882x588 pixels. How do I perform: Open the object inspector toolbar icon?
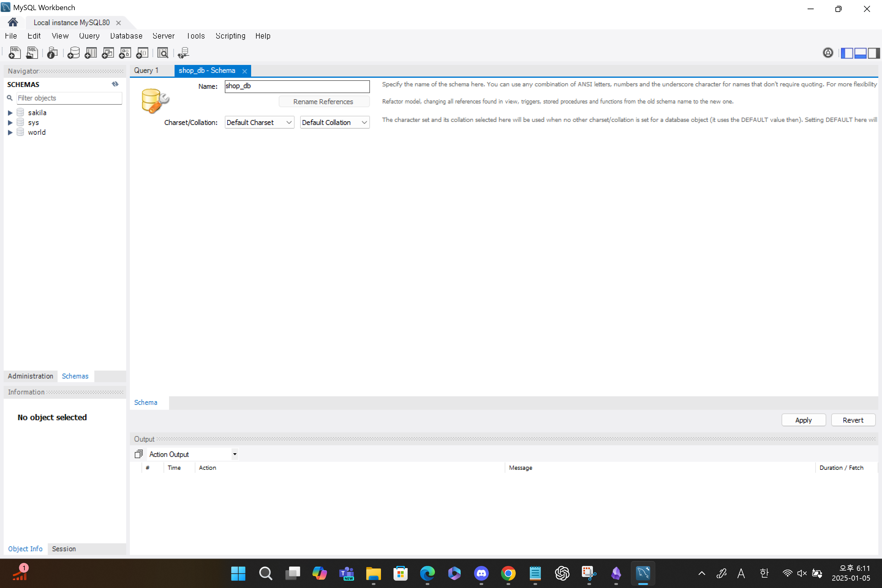(52, 53)
